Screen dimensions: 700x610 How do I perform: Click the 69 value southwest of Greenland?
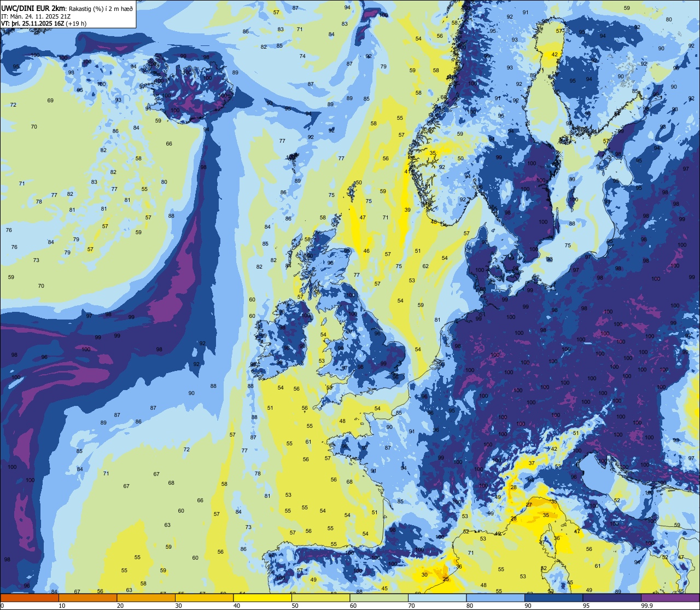tap(50, 100)
